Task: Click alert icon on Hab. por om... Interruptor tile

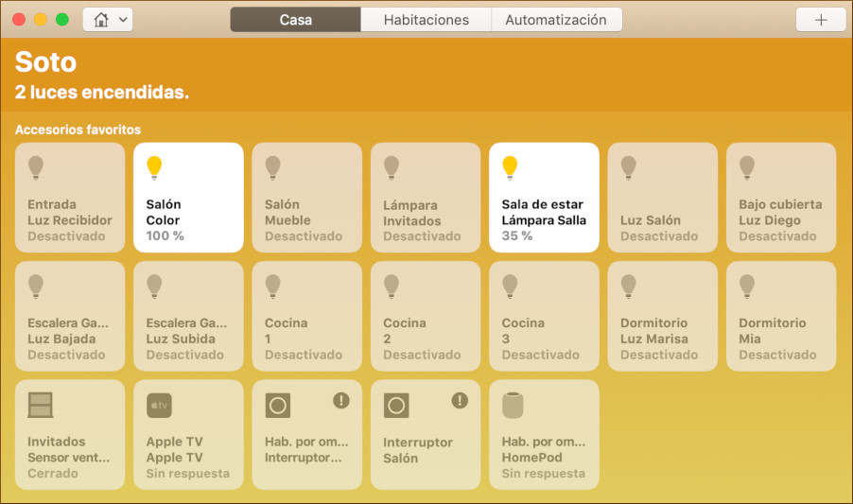Action: 341,401
